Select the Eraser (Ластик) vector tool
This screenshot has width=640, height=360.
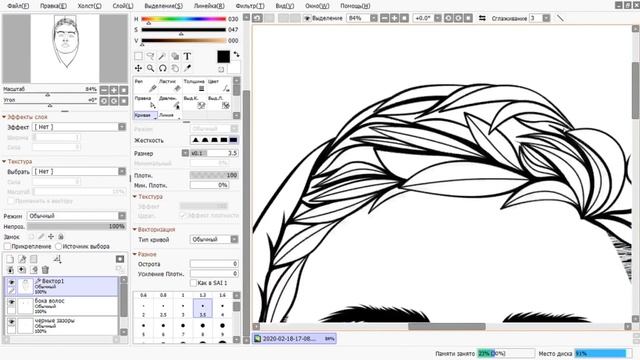tap(170, 85)
